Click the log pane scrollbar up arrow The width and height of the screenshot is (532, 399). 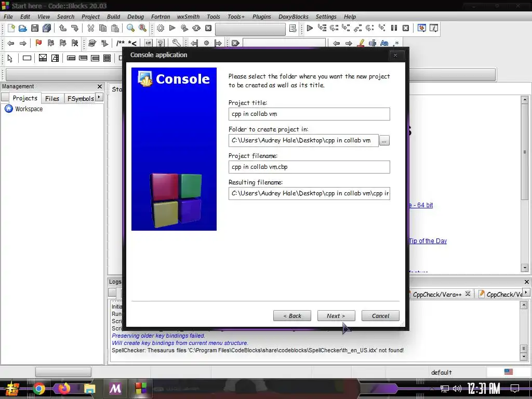524,305
